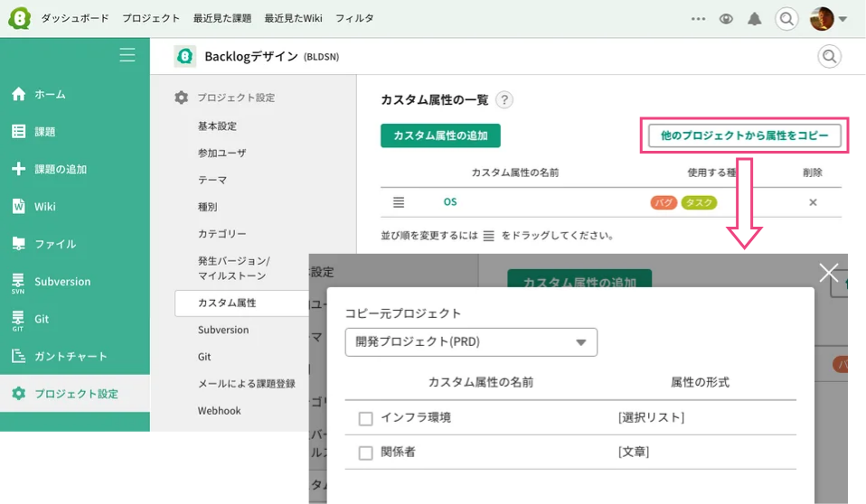Open コピー元プロジェクト dropdown
The height and width of the screenshot is (504, 866).
click(471, 342)
